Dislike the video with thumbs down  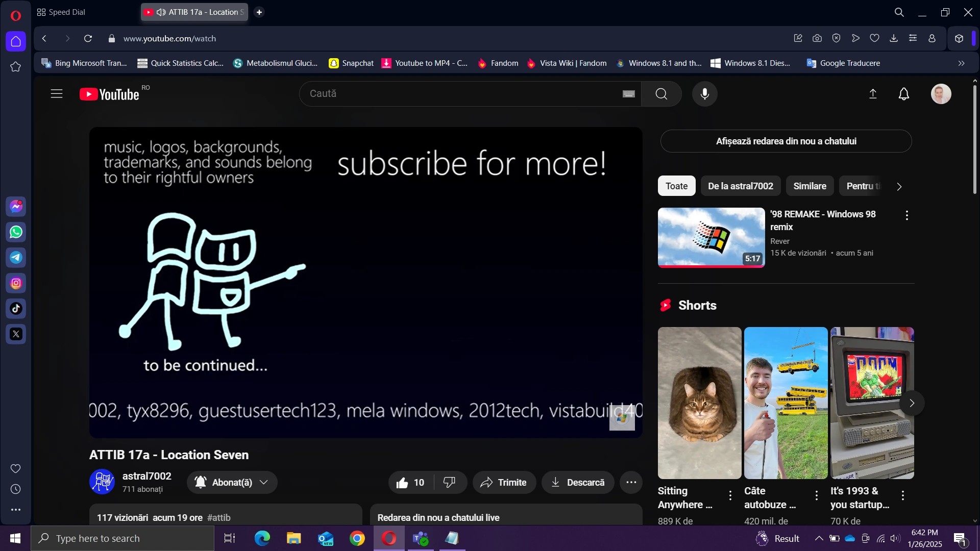pos(449,483)
